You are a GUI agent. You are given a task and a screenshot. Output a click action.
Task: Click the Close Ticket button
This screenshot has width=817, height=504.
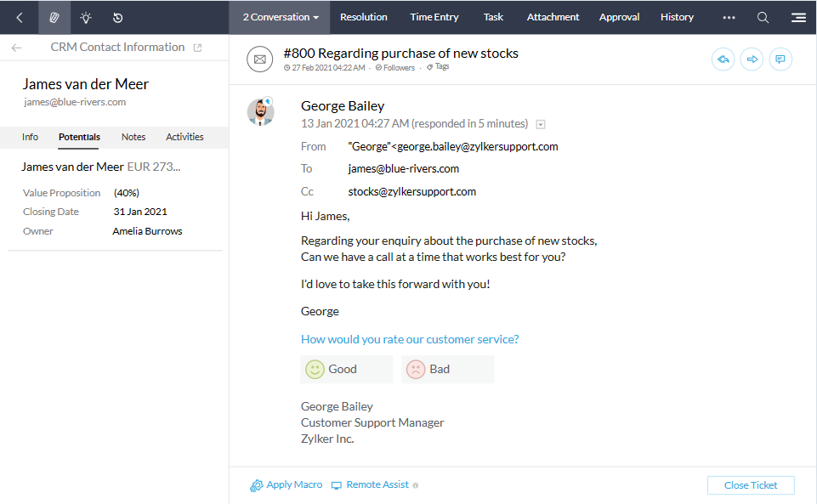751,485
